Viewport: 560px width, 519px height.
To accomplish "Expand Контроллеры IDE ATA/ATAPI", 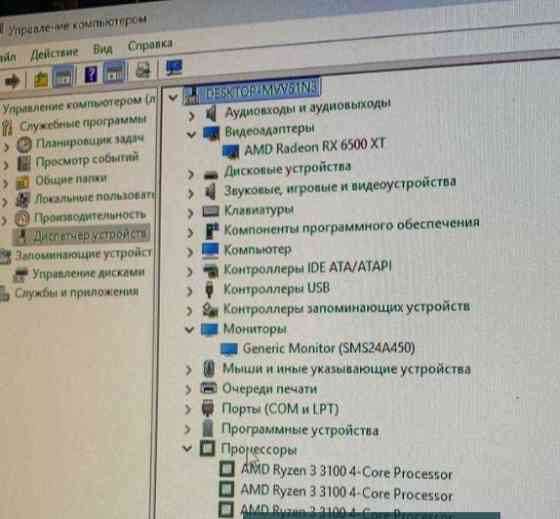I will click(189, 272).
